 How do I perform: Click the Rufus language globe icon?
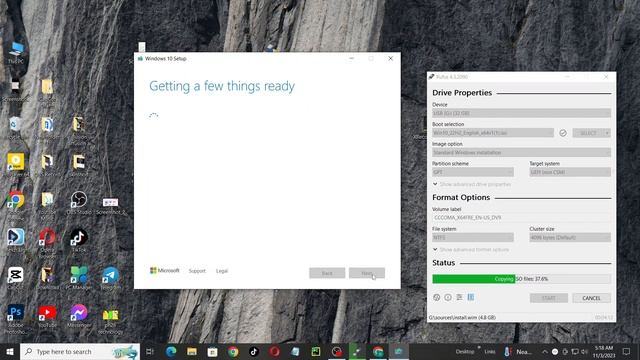point(436,298)
